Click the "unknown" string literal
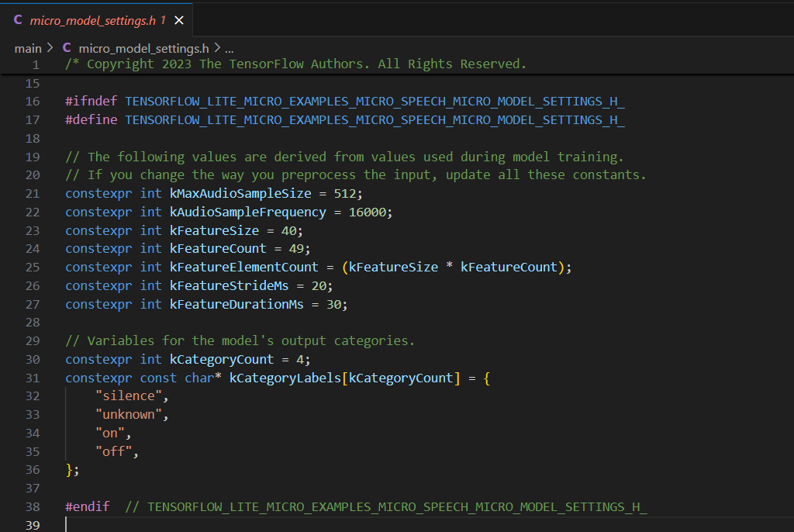This screenshot has width=794, height=532. click(129, 415)
